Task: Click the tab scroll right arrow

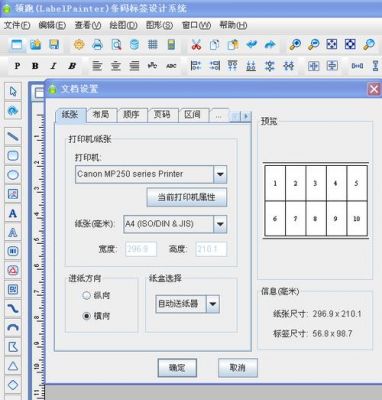Action: pyautogui.click(x=246, y=116)
